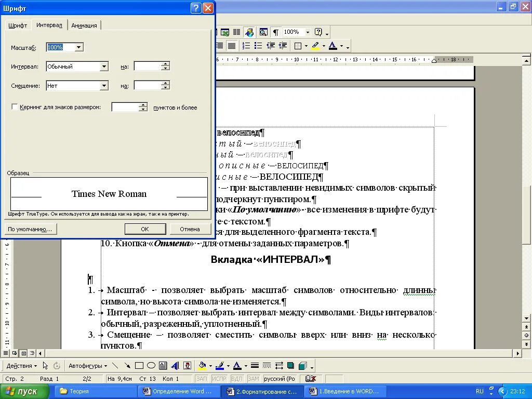The height and width of the screenshot is (399, 532).
Task: Insert a Text Box from the drawing toolbar
Action: pyautogui.click(x=163, y=366)
